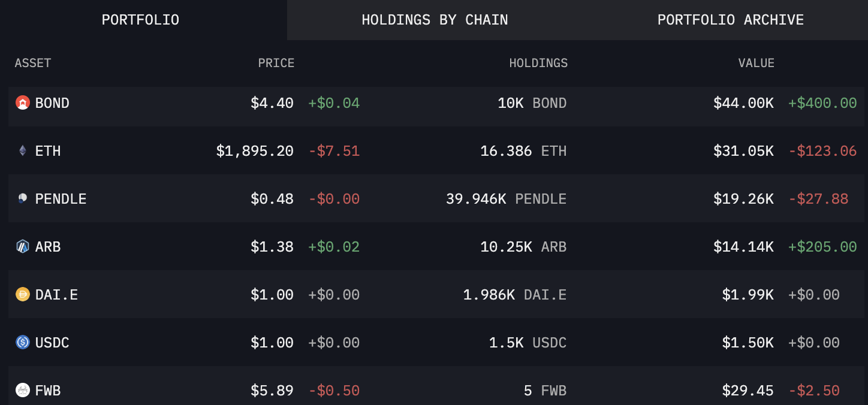Click the FWB token icon
868x405 pixels.
22,391
